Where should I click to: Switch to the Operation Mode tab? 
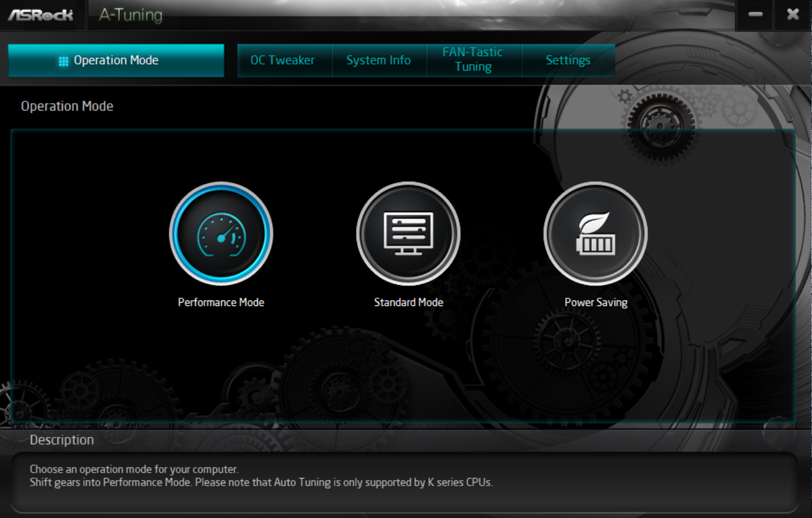116,60
